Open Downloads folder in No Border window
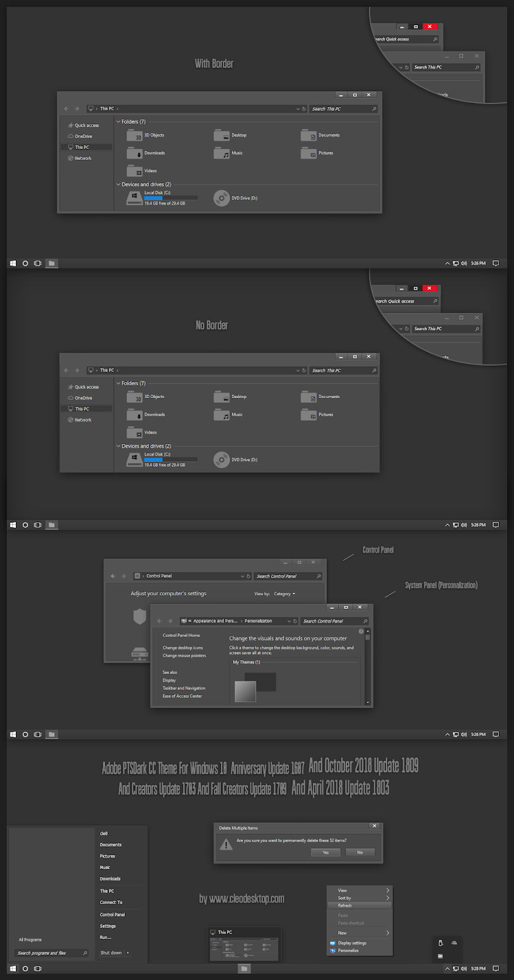514x980 pixels. (146, 415)
